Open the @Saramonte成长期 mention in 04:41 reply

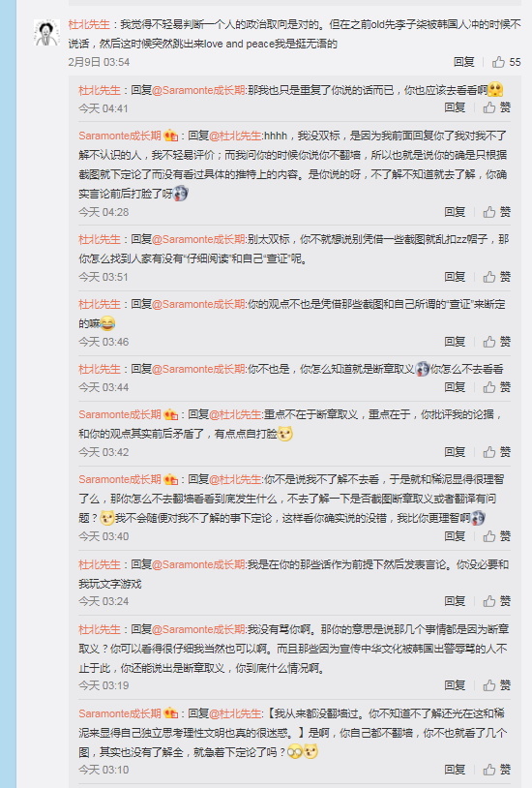pyautogui.click(x=198, y=90)
